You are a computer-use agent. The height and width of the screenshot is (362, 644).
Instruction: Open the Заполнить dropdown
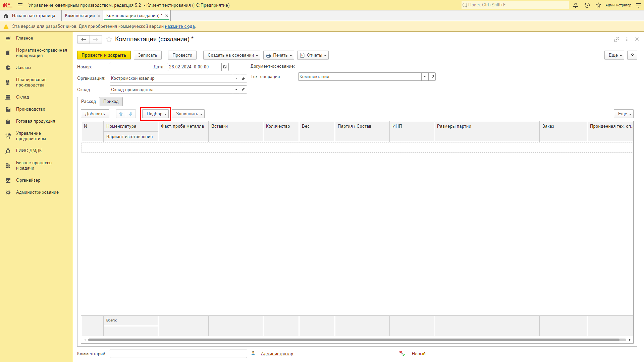pos(188,114)
